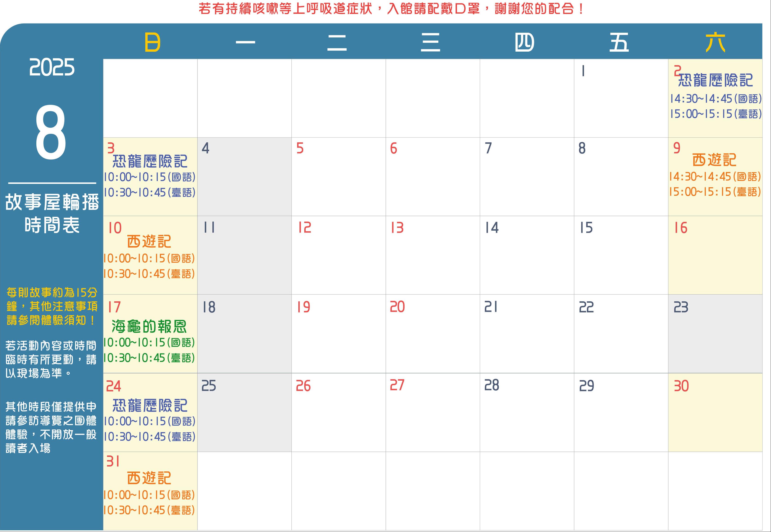Click 10:30~10:45 (臺語) on August 10
771x532 pixels.
pos(149,274)
